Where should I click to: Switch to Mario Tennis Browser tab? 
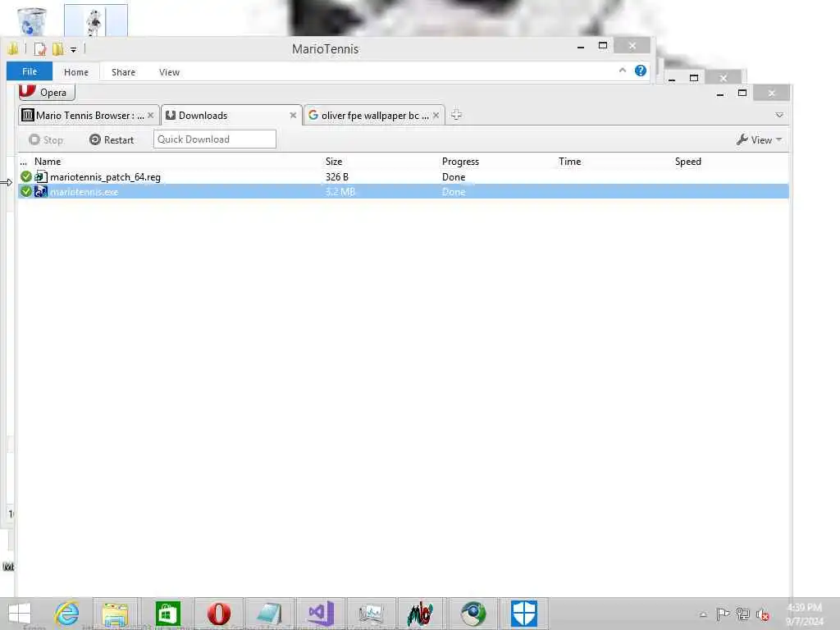(x=83, y=115)
